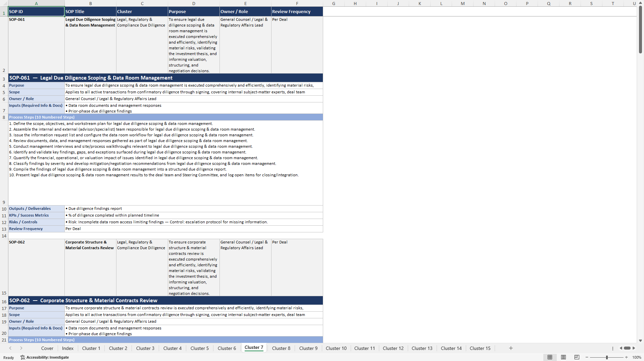Select column A header
This screenshot has height=361, width=644.
[x=36, y=3]
